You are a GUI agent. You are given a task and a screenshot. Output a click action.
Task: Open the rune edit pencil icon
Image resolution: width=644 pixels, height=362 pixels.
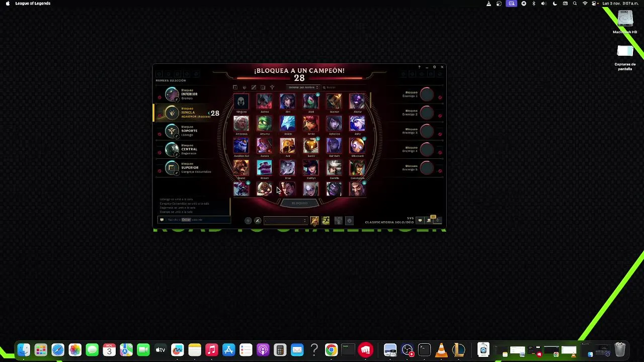258,221
